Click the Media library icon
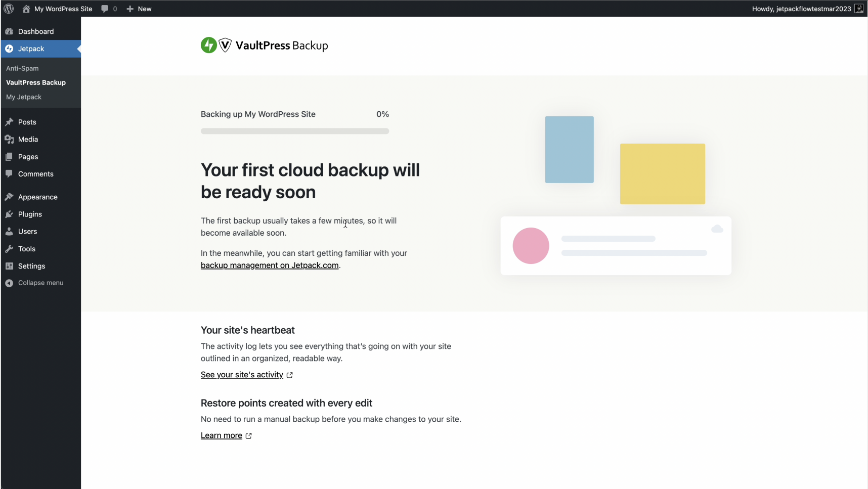Viewport: 868px width, 489px height. point(9,139)
